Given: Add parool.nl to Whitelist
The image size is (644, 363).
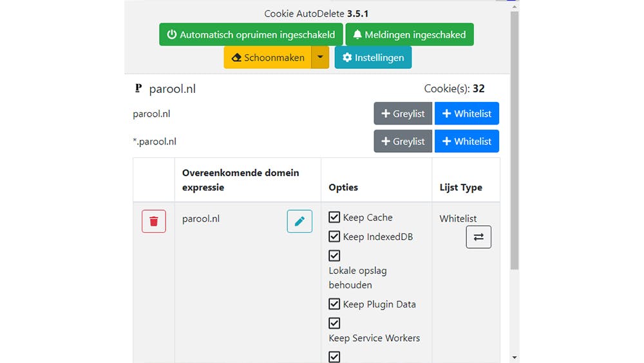Looking at the screenshot, I should click(x=467, y=113).
